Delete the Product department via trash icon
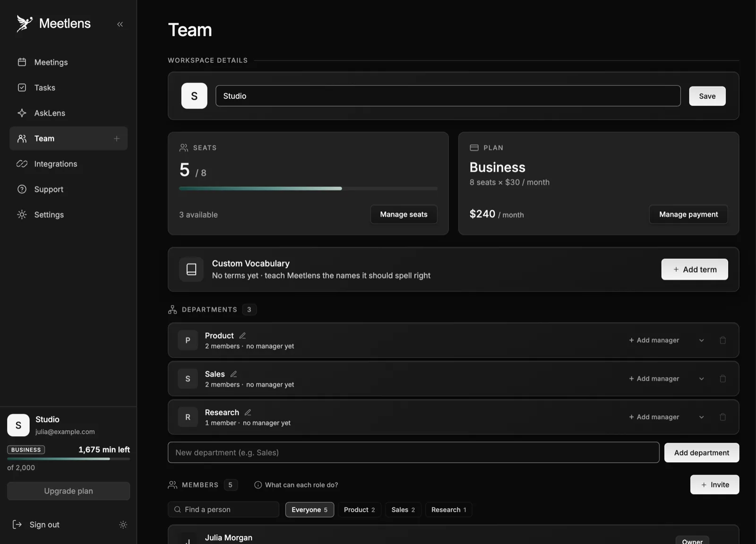 click(x=722, y=340)
